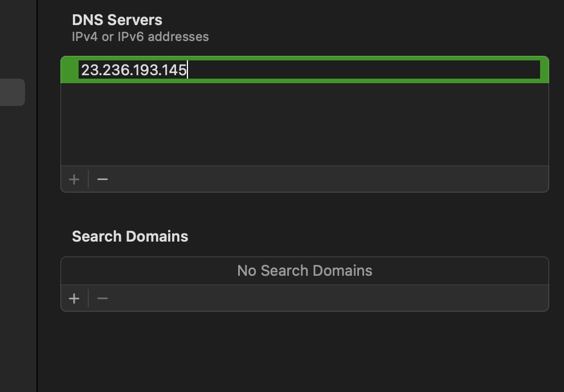Add a new DNS server with plus icon
Image resolution: width=564 pixels, height=392 pixels.
[74, 179]
